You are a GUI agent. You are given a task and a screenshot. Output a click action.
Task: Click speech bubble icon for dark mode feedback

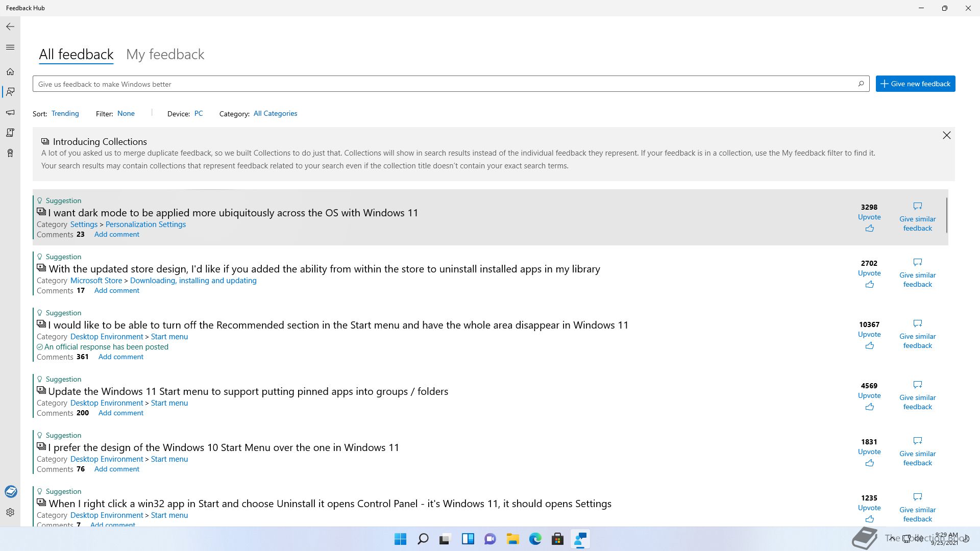click(x=918, y=206)
